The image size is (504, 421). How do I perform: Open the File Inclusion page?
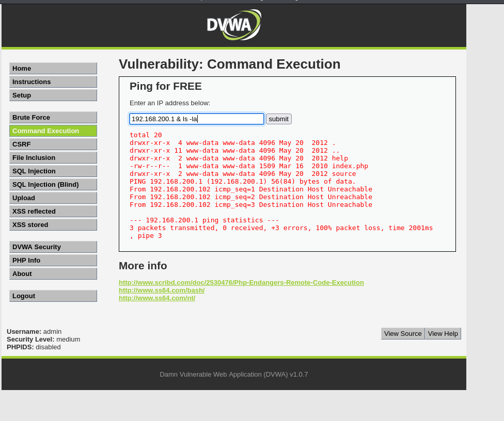[x=53, y=158]
